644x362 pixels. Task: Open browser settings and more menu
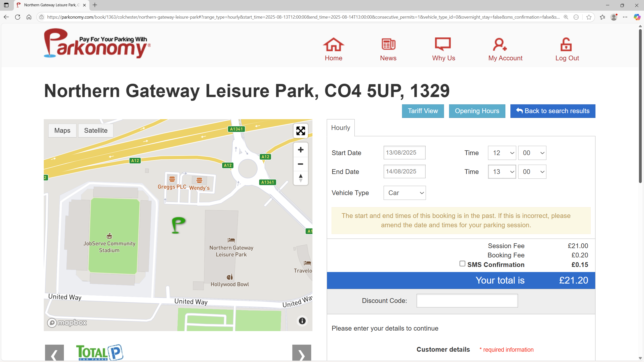(625, 17)
